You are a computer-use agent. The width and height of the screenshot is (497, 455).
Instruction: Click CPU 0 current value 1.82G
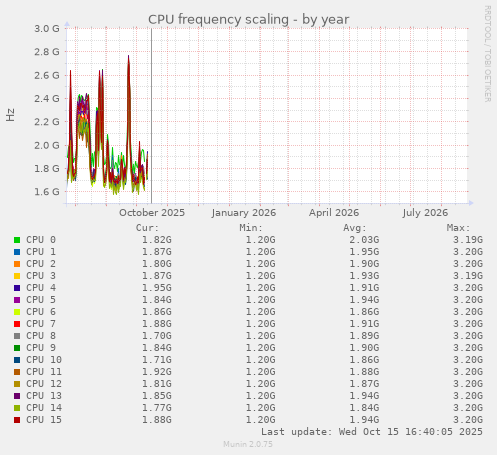pos(157,240)
